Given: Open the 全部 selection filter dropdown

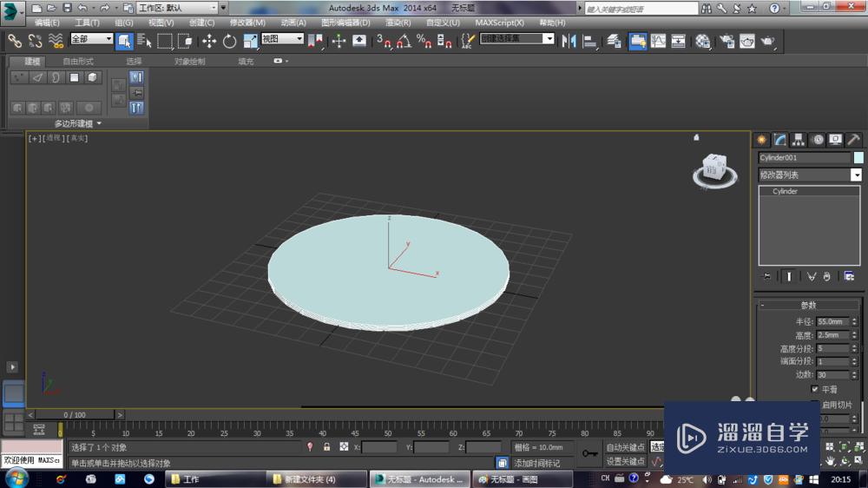Looking at the screenshot, I should (x=92, y=39).
